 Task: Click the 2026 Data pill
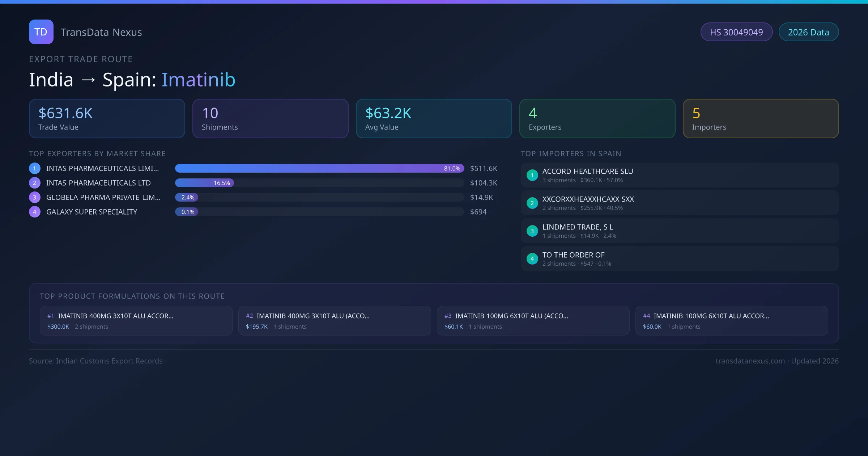808,32
